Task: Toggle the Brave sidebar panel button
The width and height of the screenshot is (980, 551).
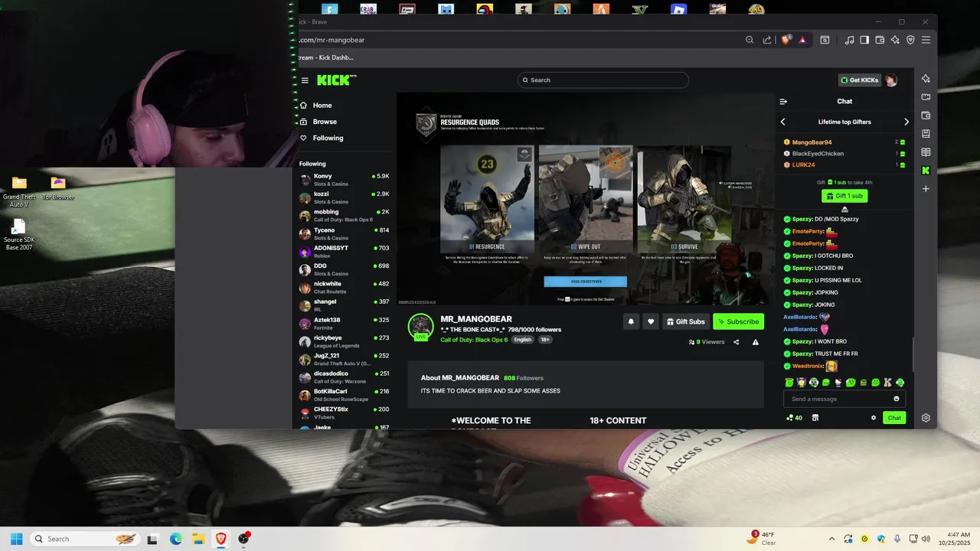Action: (x=864, y=40)
